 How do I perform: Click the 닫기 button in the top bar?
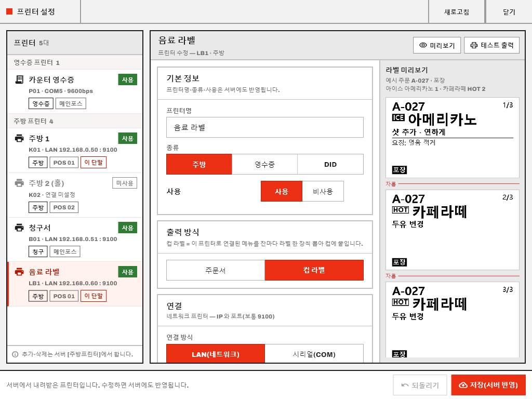coord(509,12)
